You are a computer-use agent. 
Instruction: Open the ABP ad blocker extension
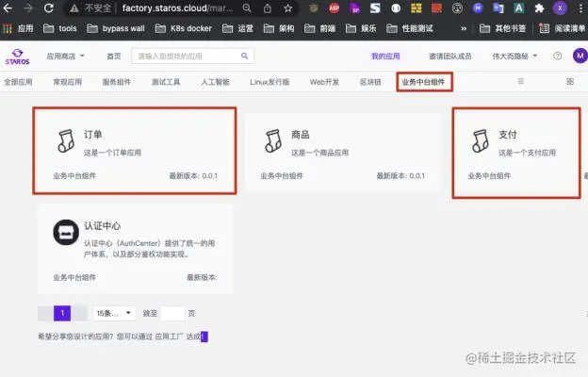click(x=334, y=8)
